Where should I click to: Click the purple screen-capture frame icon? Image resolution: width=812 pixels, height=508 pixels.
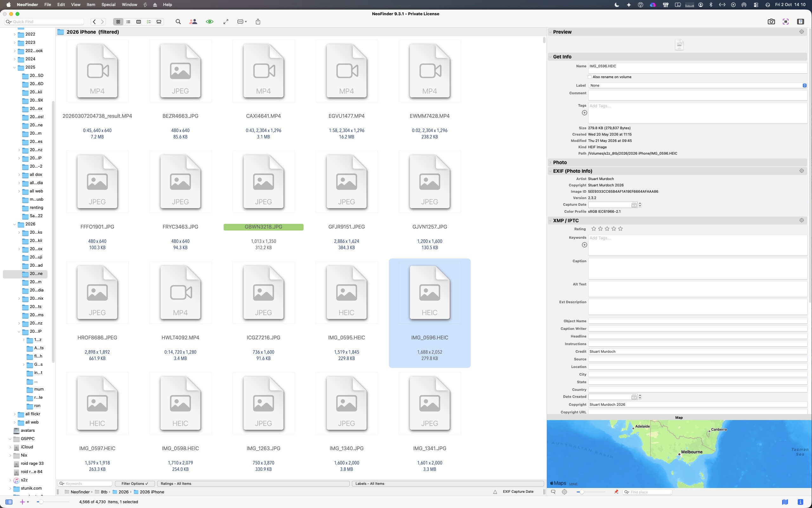785,22
